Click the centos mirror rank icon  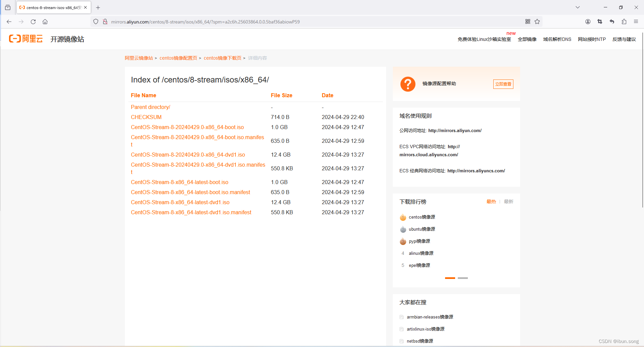[403, 217]
